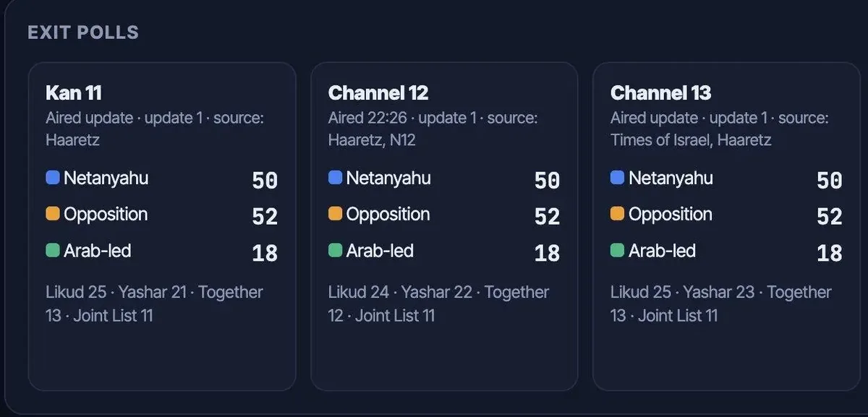Click the green Arab-led swatch in Kan 11
The width and height of the screenshot is (868, 417).
point(52,251)
